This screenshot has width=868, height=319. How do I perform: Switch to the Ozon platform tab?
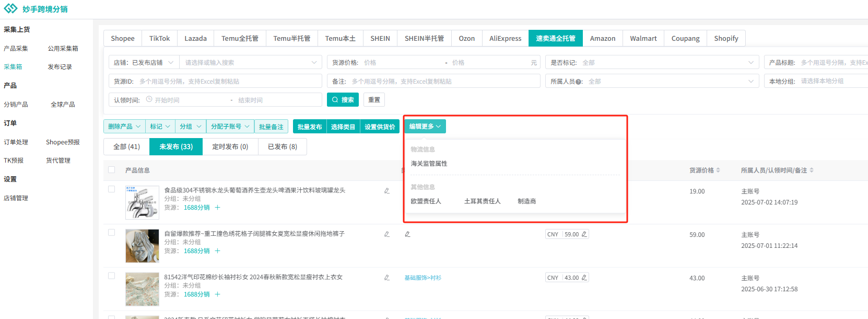point(467,38)
